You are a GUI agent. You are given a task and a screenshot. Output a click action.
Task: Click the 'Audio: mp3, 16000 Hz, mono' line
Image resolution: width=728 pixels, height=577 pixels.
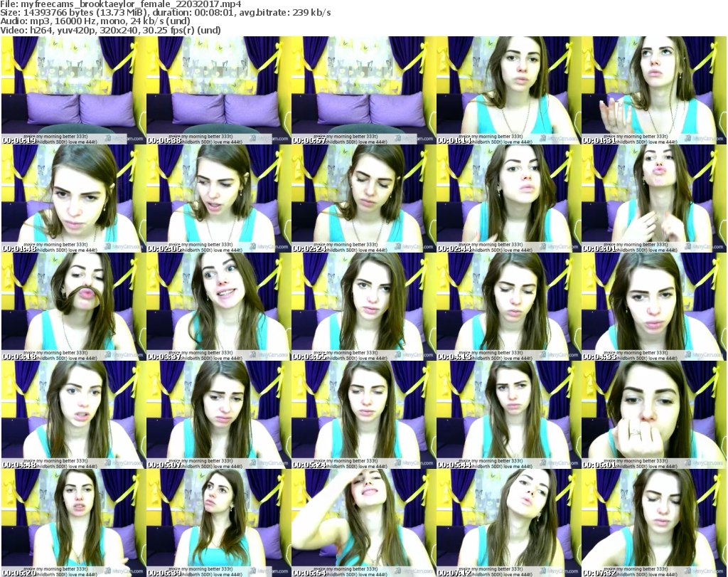tap(95, 22)
